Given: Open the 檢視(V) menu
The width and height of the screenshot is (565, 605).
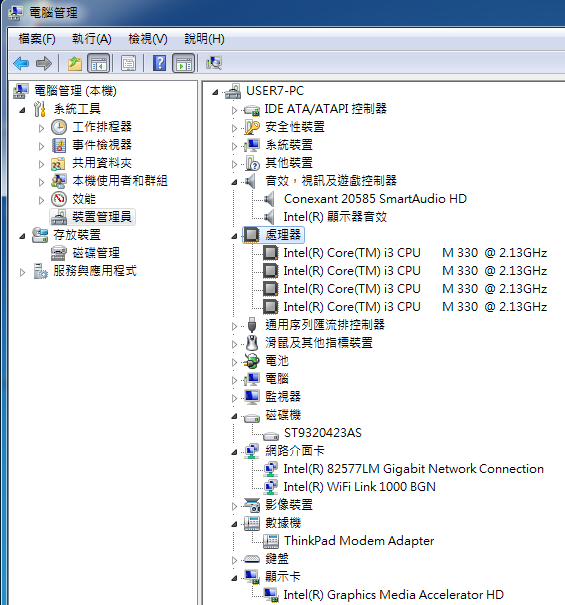Looking at the screenshot, I should (x=148, y=39).
